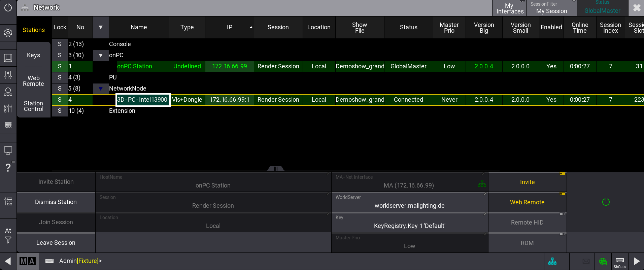Click the green globe server icon
The height and width of the screenshot is (270, 644).
[603, 261]
